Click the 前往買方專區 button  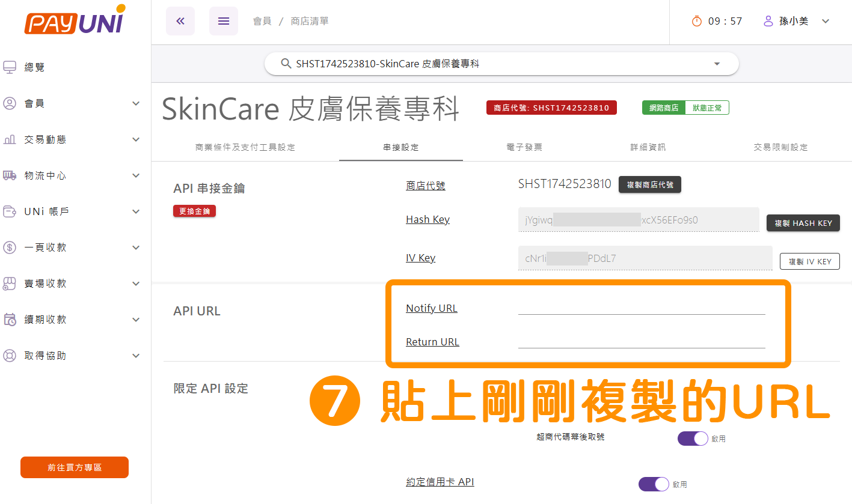coord(75,467)
